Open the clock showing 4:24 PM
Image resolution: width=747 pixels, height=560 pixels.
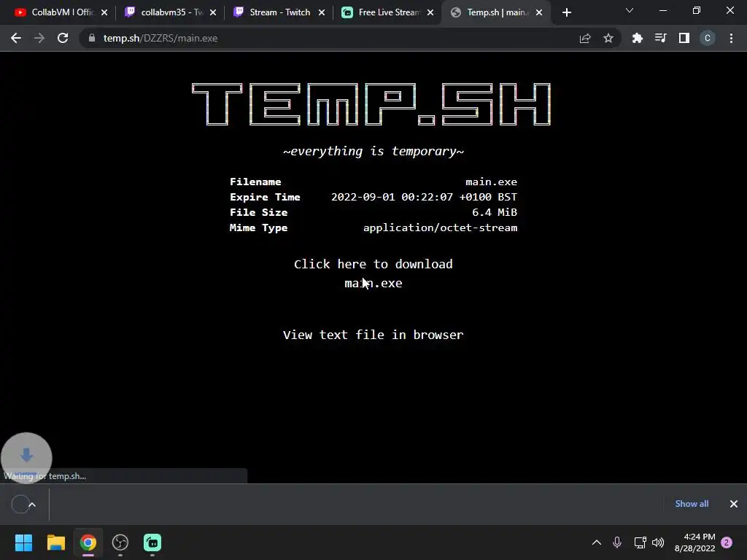(x=695, y=542)
